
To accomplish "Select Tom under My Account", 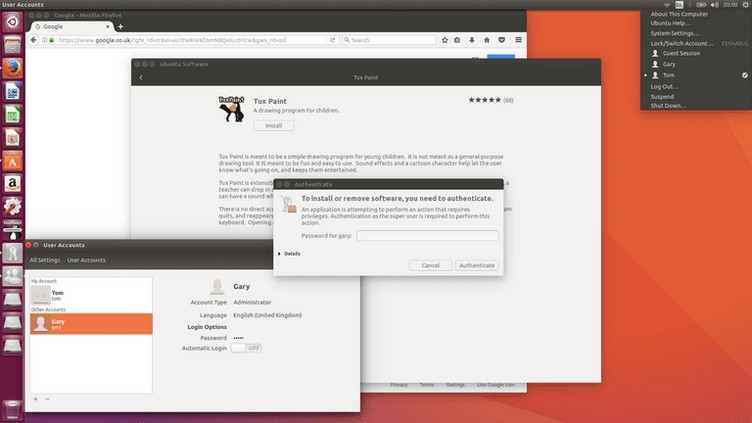I will (x=91, y=295).
